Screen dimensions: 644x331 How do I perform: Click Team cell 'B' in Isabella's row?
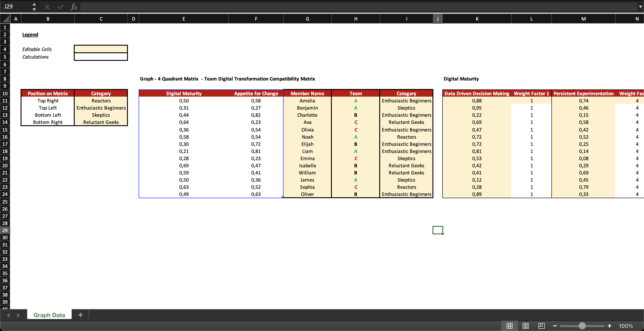[356, 165]
